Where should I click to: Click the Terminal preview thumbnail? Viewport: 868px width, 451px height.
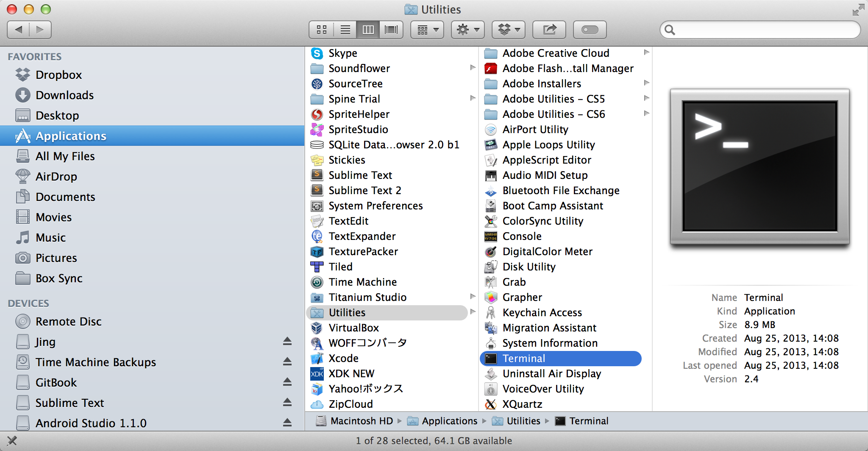click(x=760, y=167)
